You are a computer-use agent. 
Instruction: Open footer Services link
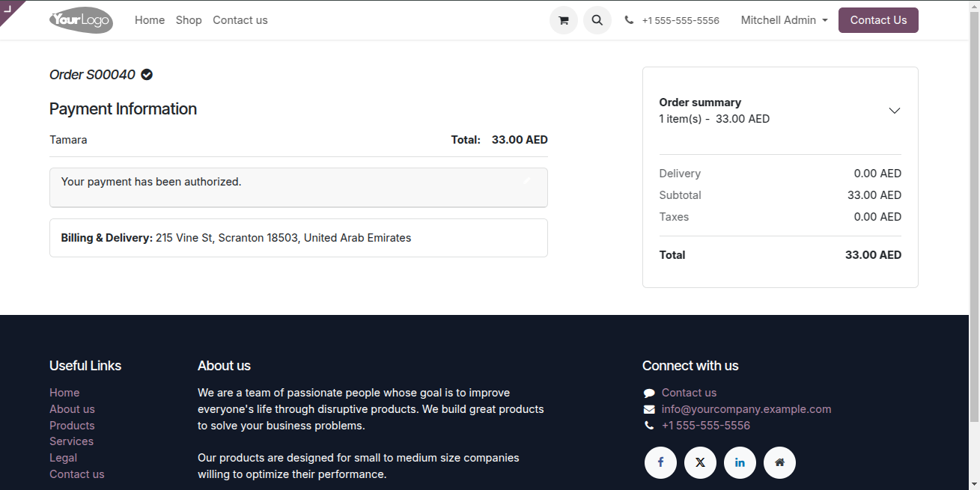(x=71, y=441)
